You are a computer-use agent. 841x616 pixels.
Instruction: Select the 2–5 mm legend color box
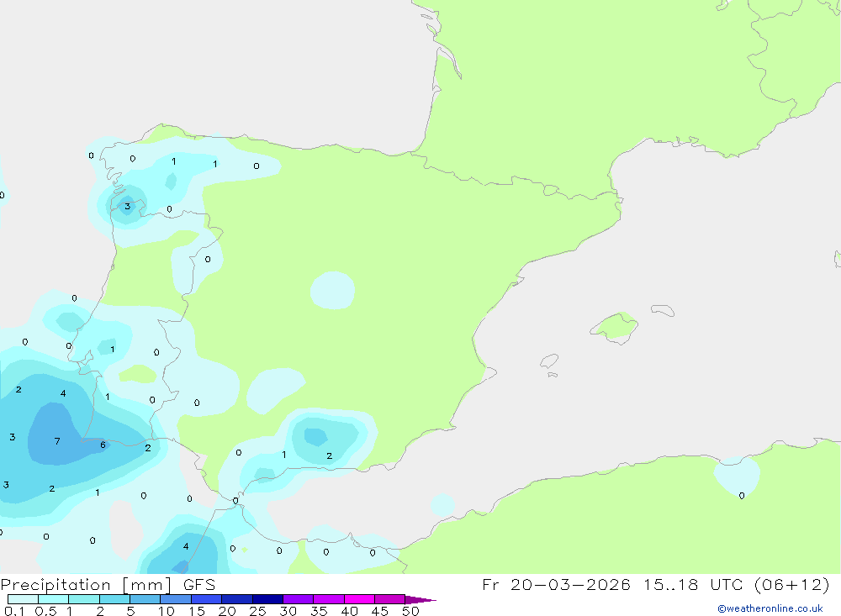(x=114, y=599)
